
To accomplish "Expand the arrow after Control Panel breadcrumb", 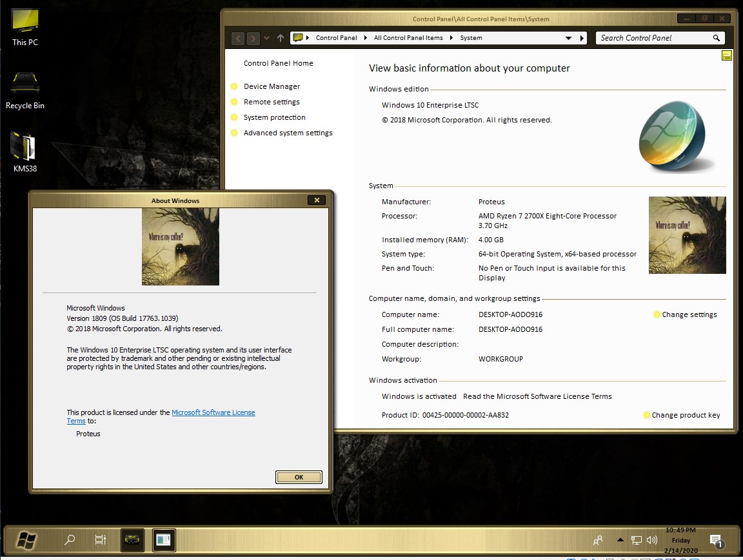I will (x=365, y=38).
